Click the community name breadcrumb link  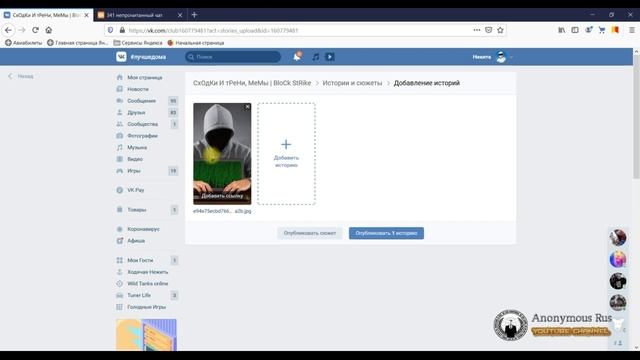pyautogui.click(x=252, y=83)
